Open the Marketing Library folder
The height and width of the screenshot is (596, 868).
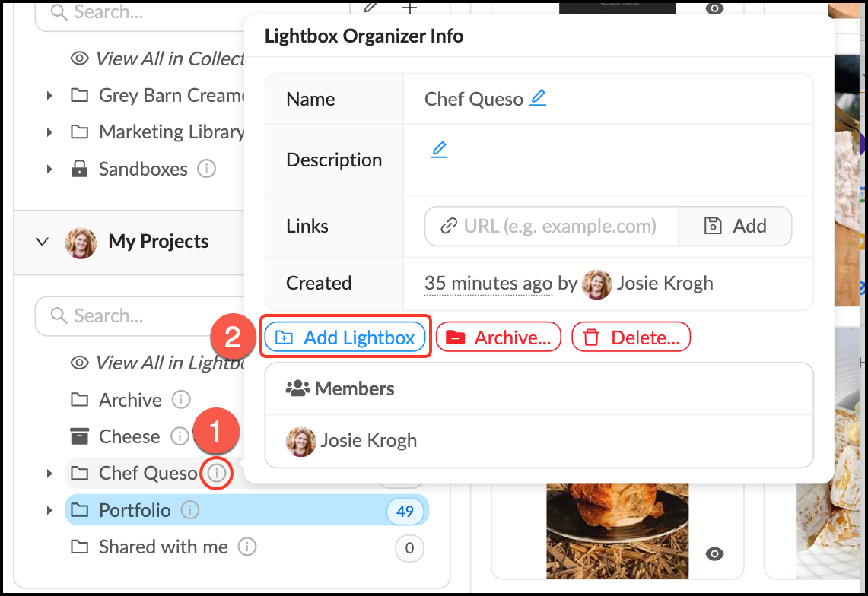point(171,132)
